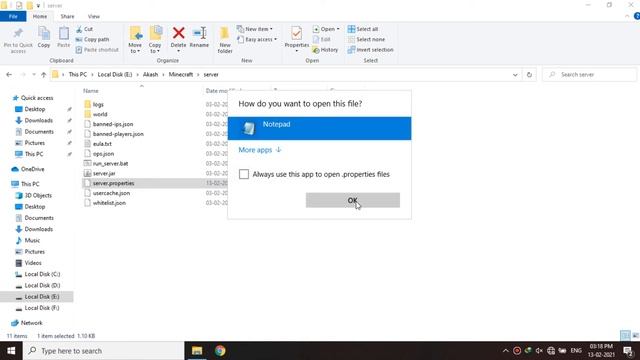Click the Delete red X icon

pos(178,33)
